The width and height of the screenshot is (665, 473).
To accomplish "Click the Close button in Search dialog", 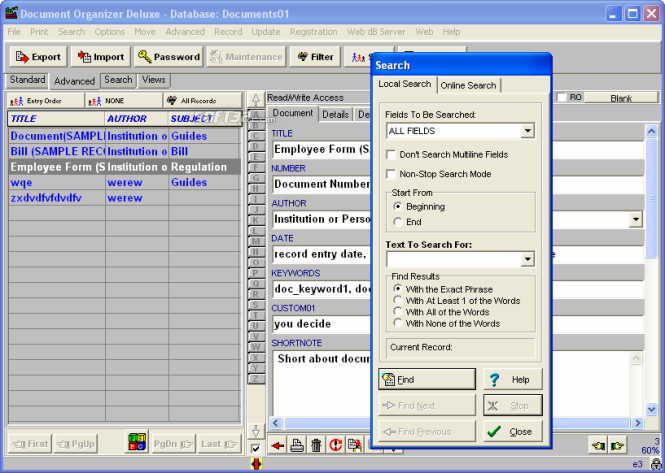I will click(513, 431).
